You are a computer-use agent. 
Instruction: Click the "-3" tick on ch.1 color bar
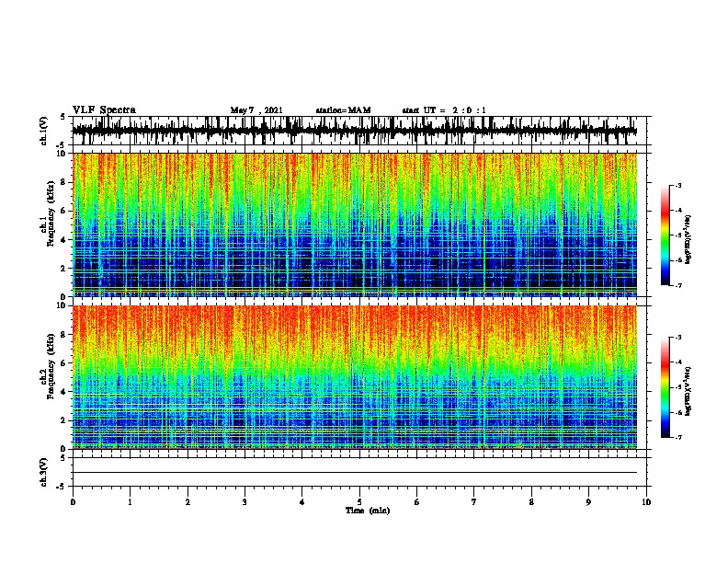[678, 186]
